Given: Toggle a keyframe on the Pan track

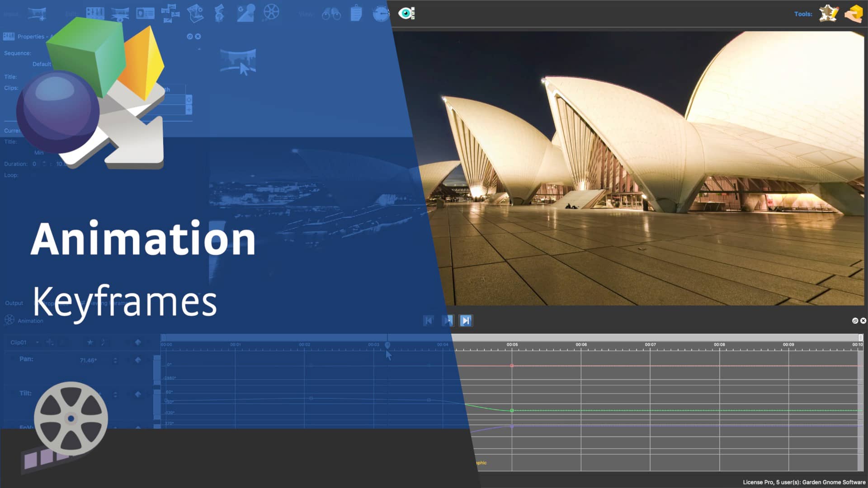Looking at the screenshot, I should pos(137,361).
